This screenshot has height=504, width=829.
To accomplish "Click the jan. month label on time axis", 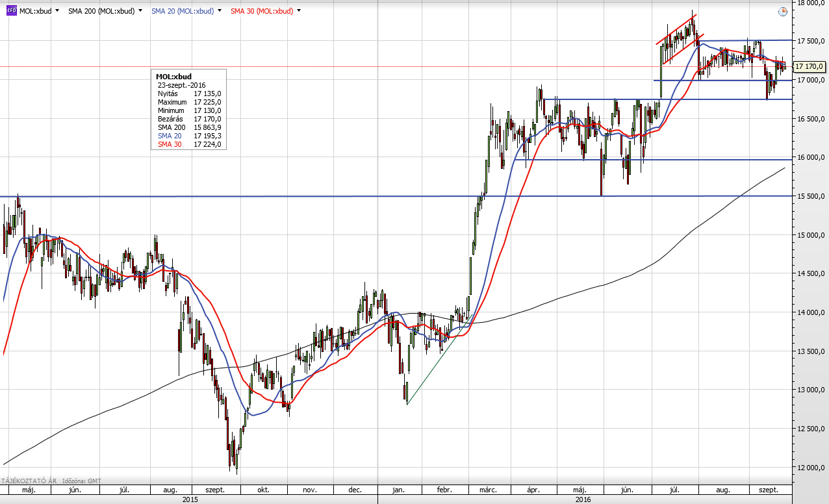I will [x=399, y=490].
